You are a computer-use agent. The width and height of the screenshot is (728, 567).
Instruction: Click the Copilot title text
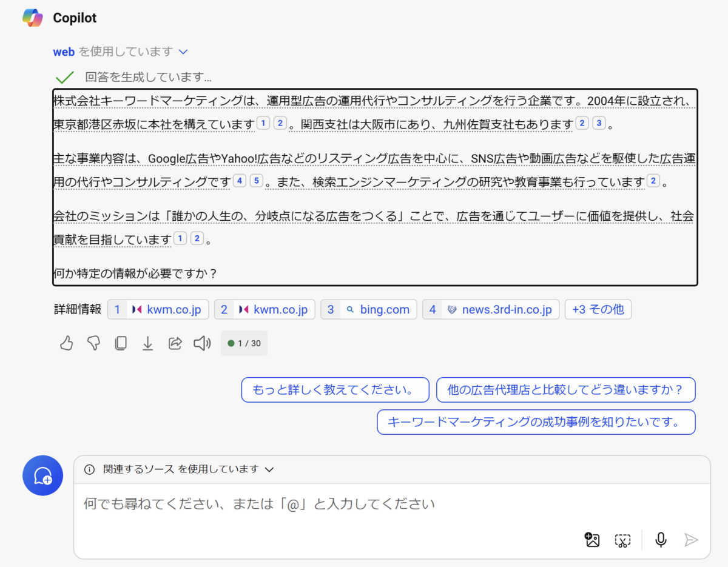[x=75, y=18]
